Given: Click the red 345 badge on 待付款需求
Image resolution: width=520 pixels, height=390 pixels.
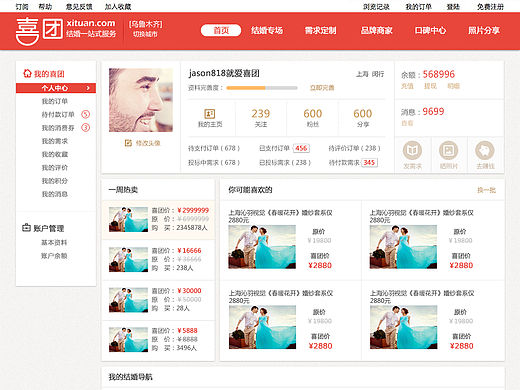Looking at the screenshot, I should (369, 163).
